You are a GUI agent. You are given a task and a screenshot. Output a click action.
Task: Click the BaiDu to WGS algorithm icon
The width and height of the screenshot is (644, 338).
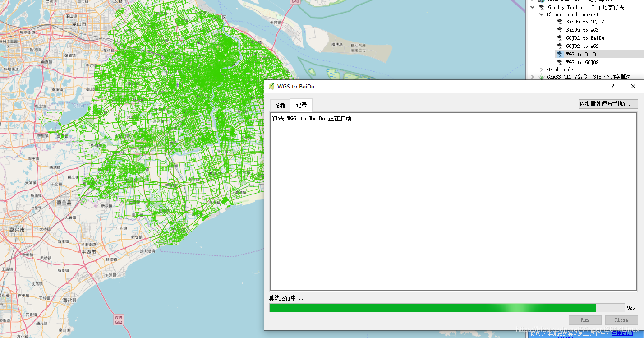[560, 30]
